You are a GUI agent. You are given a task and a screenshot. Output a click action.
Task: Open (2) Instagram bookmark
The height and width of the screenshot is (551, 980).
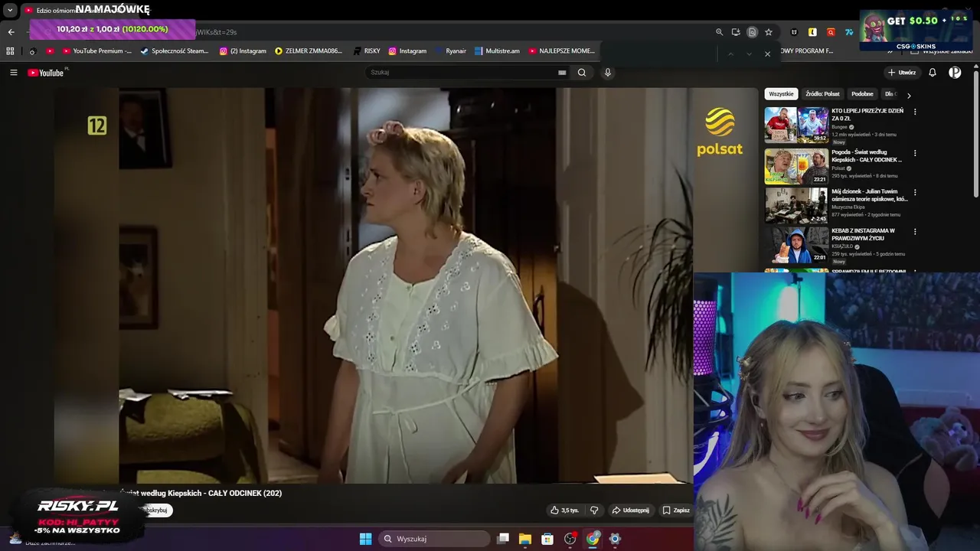(243, 51)
